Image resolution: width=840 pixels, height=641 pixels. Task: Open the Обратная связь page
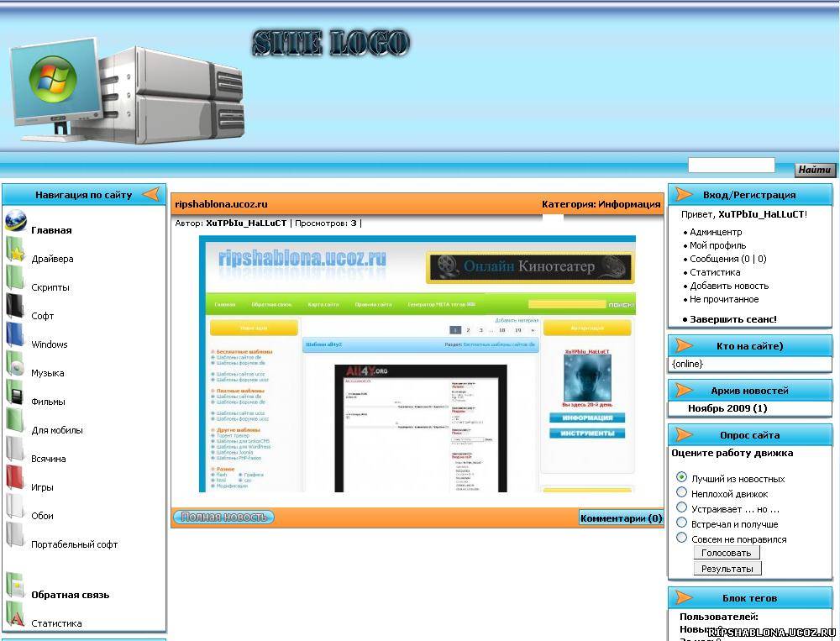point(71,595)
